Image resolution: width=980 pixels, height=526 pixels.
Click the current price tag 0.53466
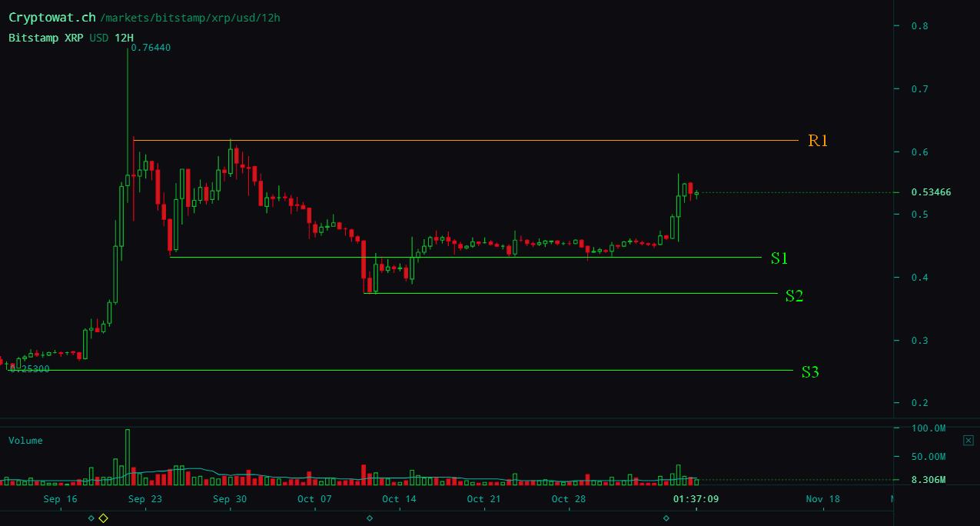coord(931,192)
